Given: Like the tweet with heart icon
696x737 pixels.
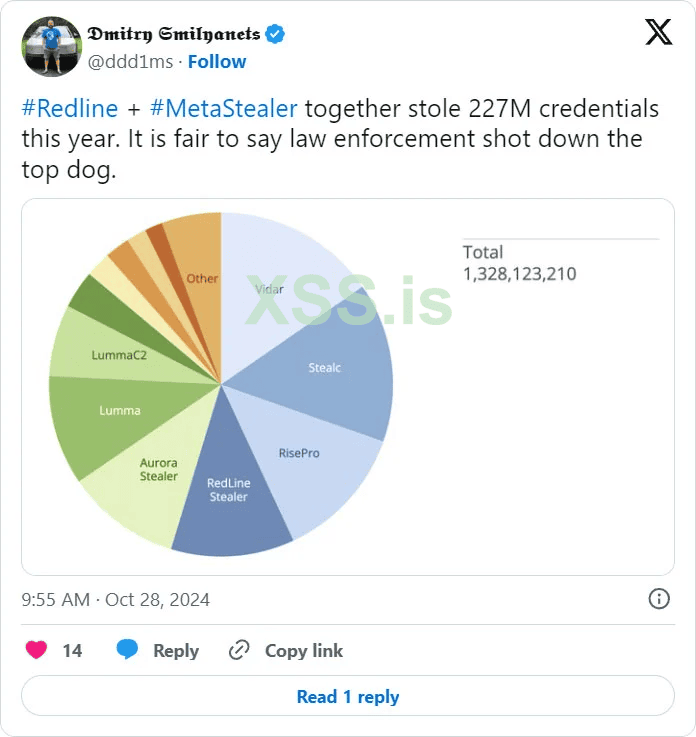Looking at the screenshot, I should click(36, 650).
